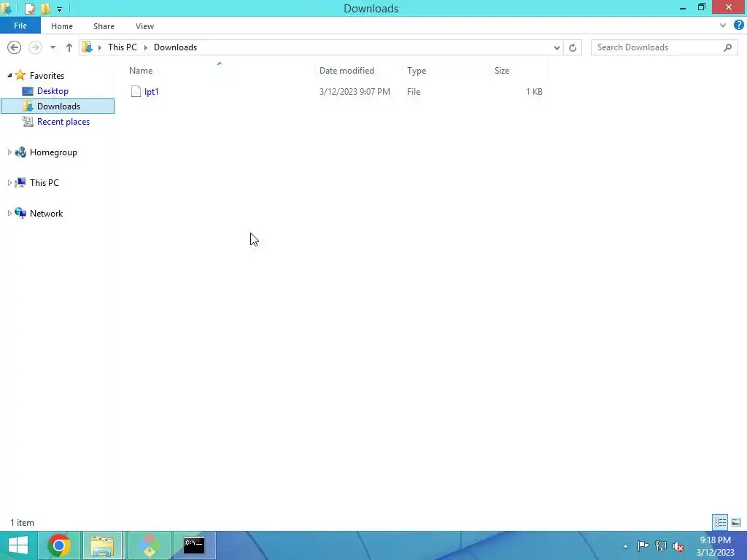Click the Forward navigation arrow
This screenshot has width=747, height=560.
[35, 47]
